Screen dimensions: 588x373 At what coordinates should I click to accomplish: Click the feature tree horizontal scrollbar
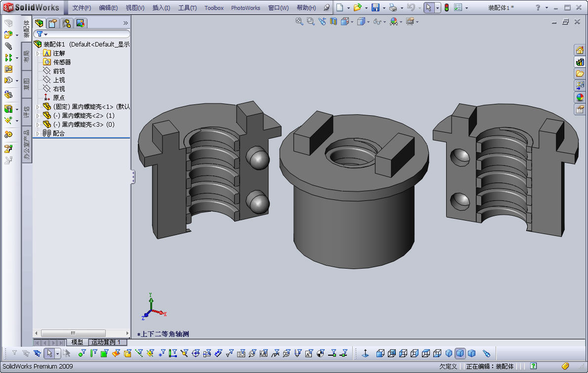tap(73, 333)
